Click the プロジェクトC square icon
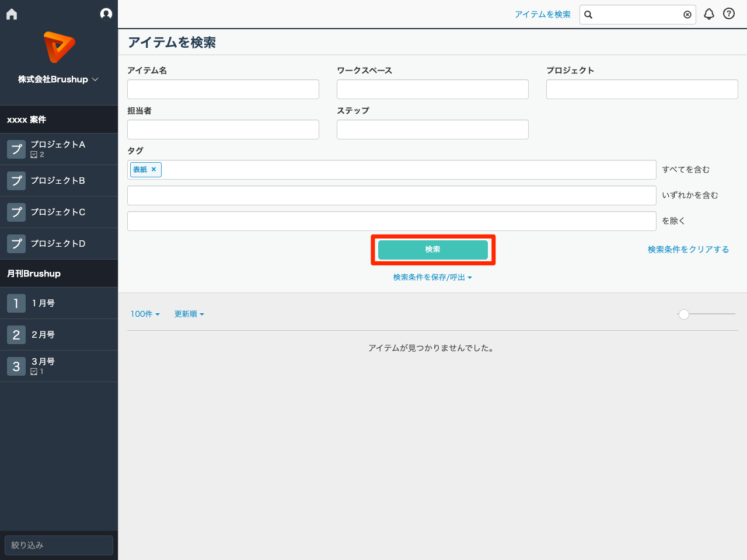 tap(16, 212)
